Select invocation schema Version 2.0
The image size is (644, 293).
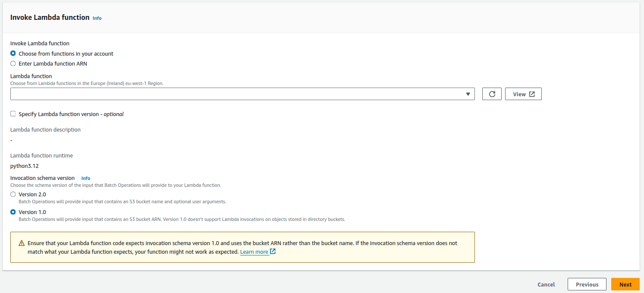pos(13,194)
